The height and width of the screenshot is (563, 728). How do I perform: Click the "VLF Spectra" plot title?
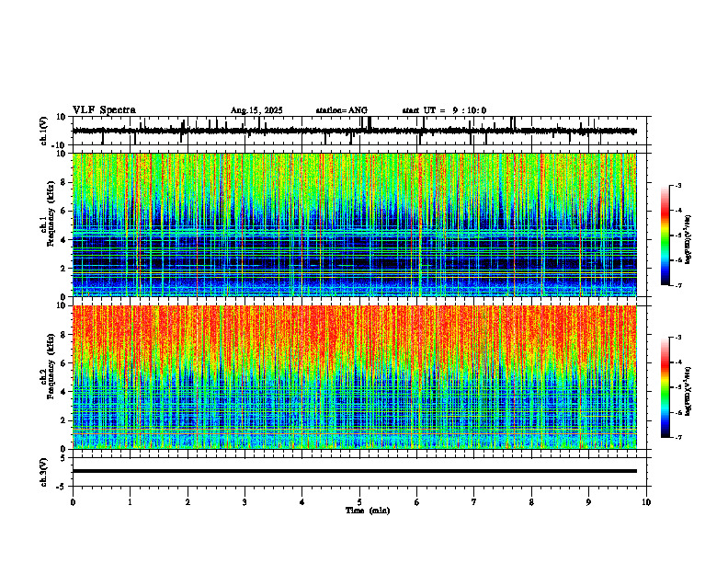coord(104,110)
